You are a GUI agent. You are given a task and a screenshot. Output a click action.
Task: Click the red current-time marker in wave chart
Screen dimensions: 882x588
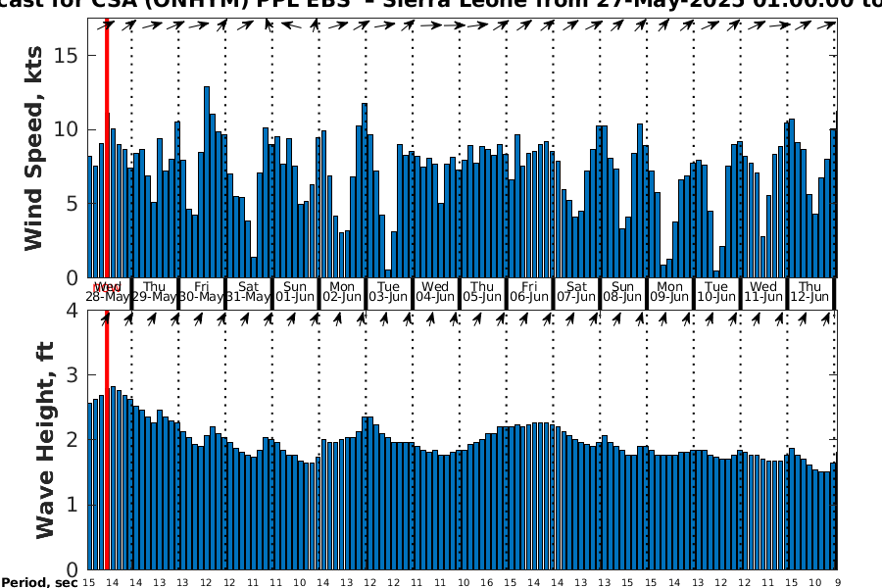click(x=107, y=440)
